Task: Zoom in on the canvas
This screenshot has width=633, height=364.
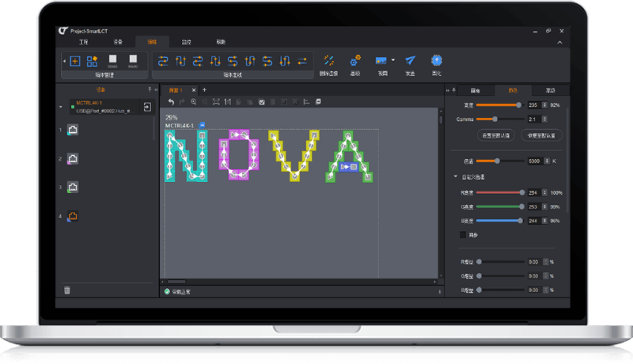Action: pyautogui.click(x=193, y=102)
